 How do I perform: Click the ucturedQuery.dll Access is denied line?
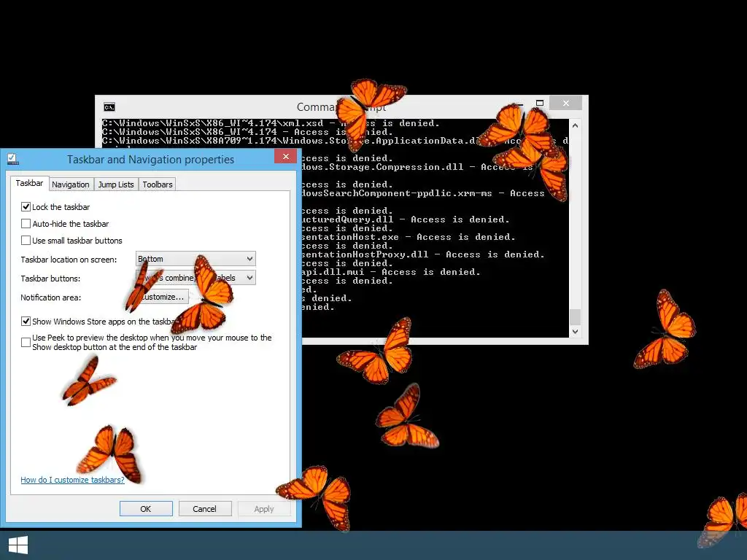[406, 219]
